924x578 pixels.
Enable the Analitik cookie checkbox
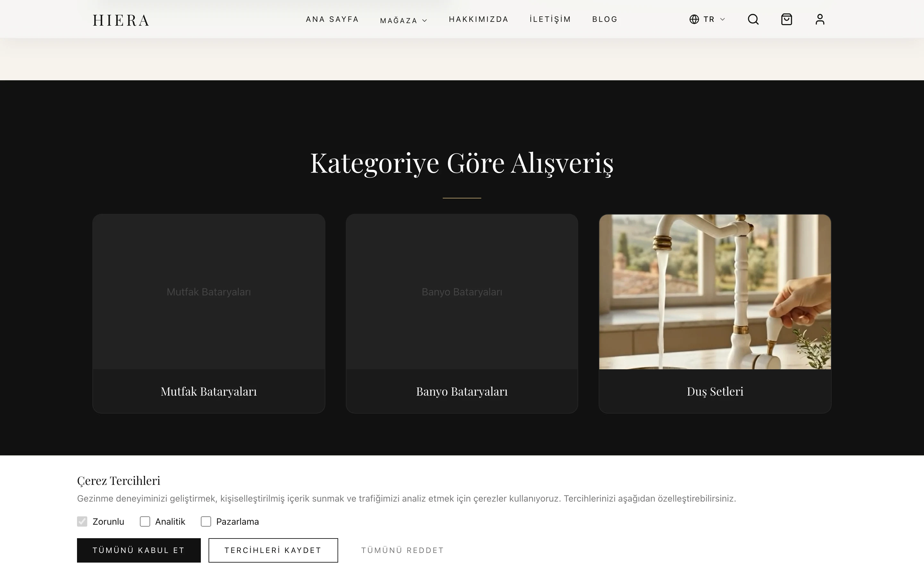pos(145,521)
